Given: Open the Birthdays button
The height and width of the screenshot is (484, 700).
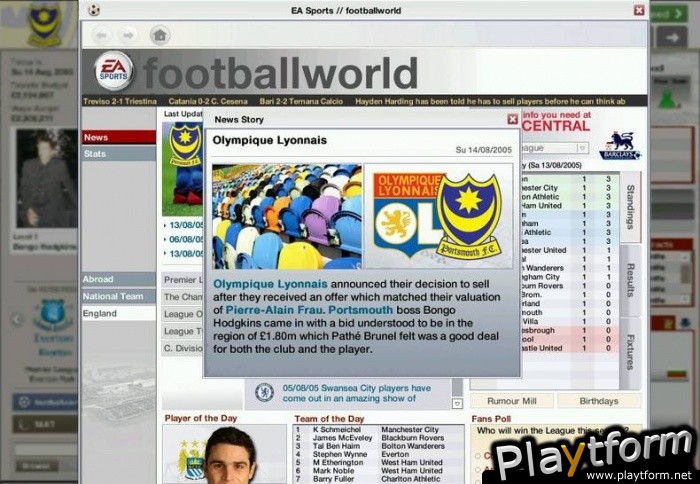Looking at the screenshot, I should [599, 401].
